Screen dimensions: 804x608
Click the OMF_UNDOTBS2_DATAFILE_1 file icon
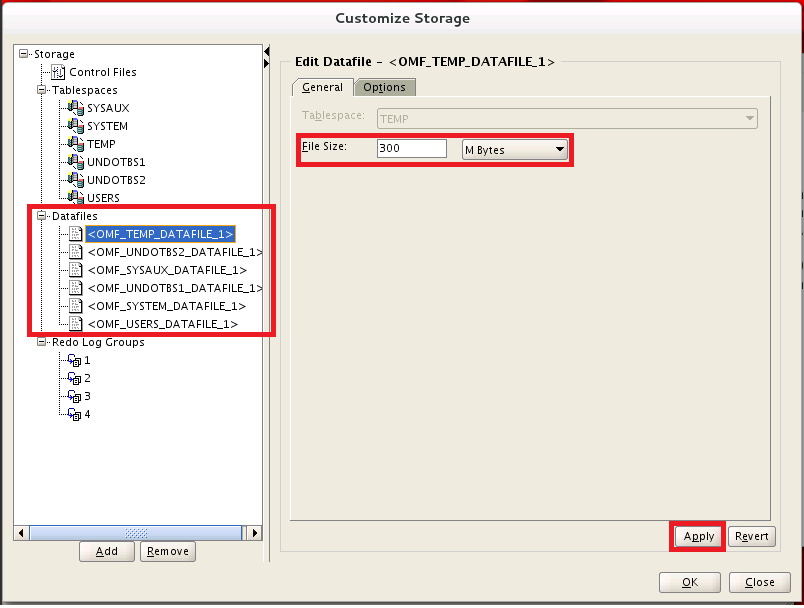75,252
